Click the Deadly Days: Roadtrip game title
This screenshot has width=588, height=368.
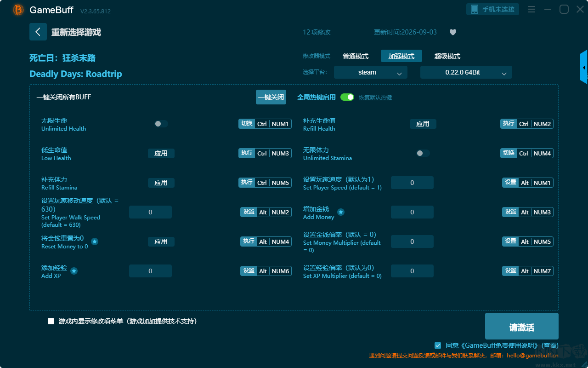[x=76, y=74]
